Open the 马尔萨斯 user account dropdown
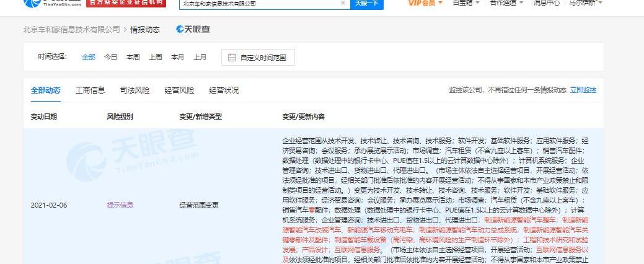Viewport: 644px width, 264px height. point(586,3)
